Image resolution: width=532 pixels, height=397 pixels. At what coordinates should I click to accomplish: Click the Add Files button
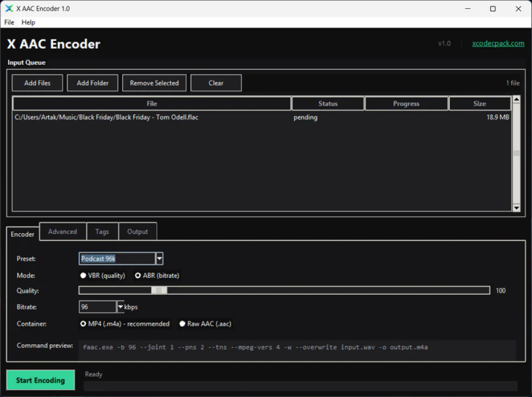point(37,83)
